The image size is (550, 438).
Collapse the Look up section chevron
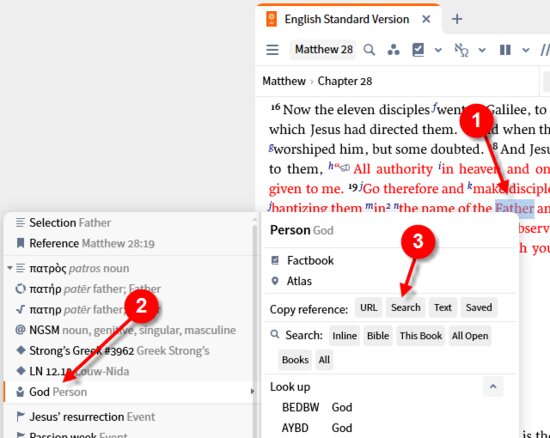493,387
